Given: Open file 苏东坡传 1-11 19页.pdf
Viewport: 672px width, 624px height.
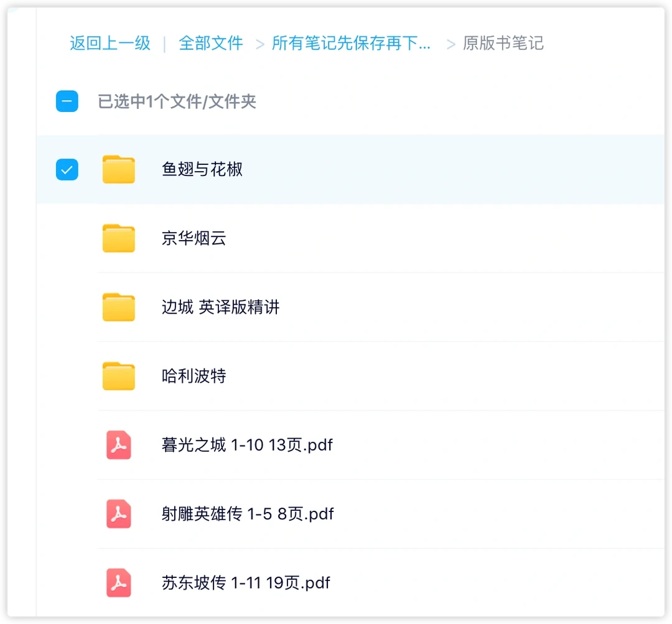Looking at the screenshot, I should pyautogui.click(x=246, y=583).
